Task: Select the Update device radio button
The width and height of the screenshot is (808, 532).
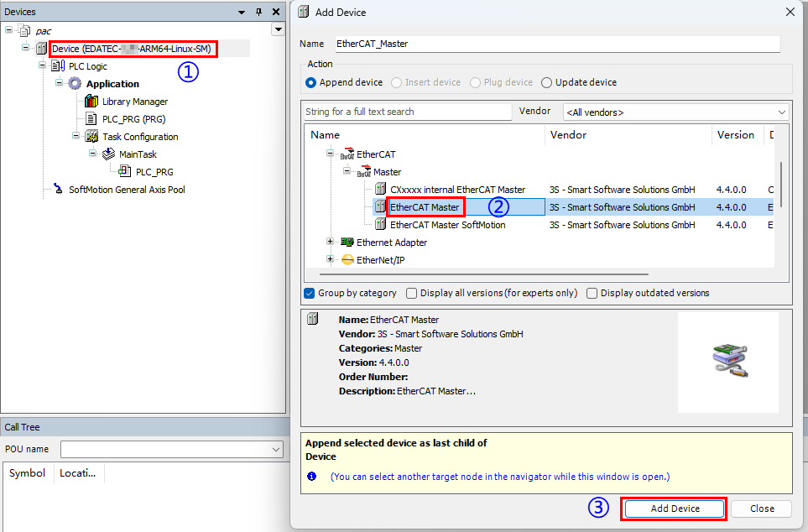Action: coord(547,82)
